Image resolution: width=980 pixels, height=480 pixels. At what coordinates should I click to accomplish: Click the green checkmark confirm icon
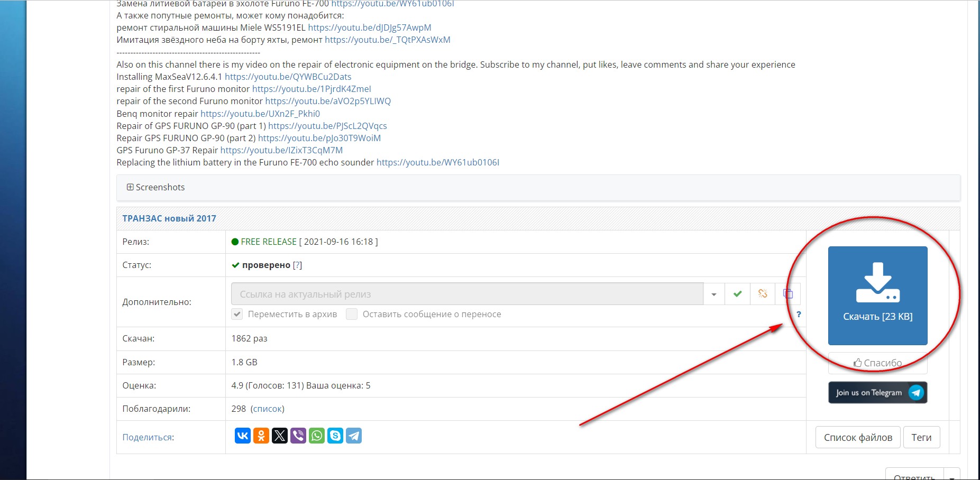coord(737,294)
